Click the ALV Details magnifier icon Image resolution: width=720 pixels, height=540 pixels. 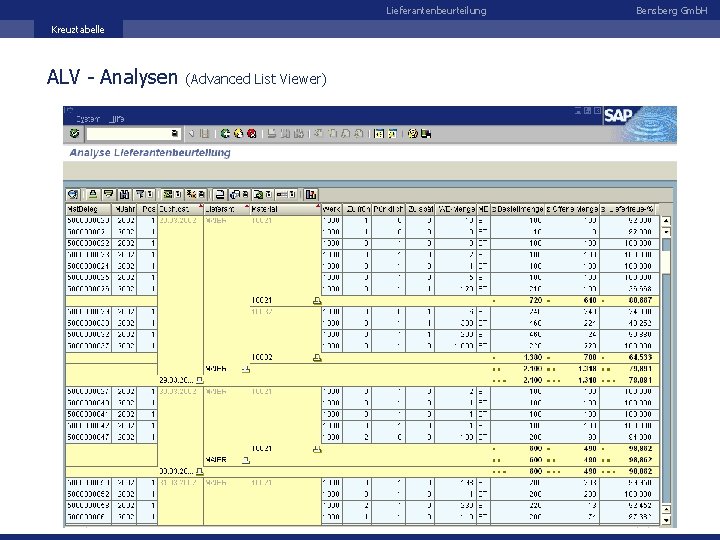pyautogui.click(x=73, y=195)
